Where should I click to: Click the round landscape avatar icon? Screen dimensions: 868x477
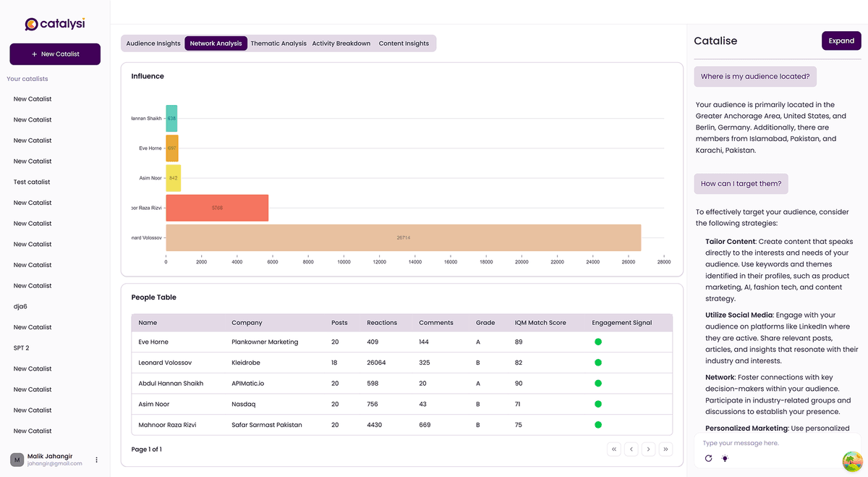[x=854, y=461]
